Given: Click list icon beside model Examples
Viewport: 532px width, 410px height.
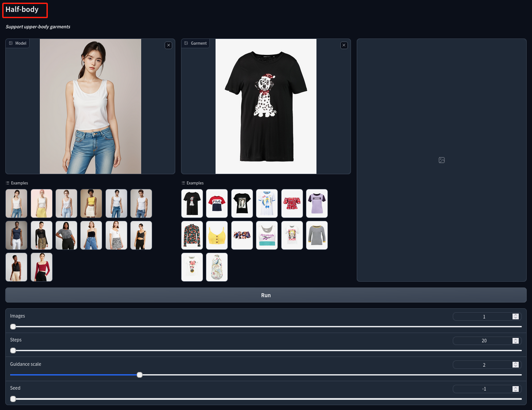Looking at the screenshot, I should (x=8, y=183).
